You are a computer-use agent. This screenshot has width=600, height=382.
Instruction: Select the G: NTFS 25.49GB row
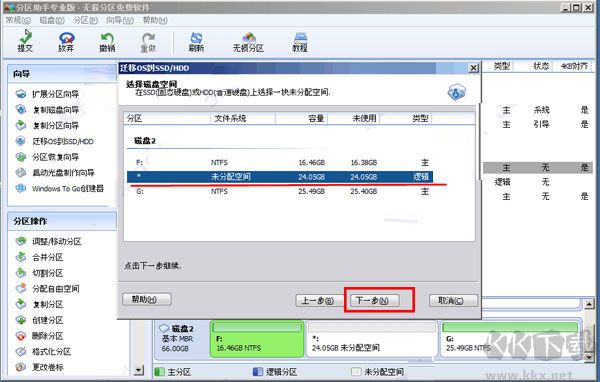(280, 191)
